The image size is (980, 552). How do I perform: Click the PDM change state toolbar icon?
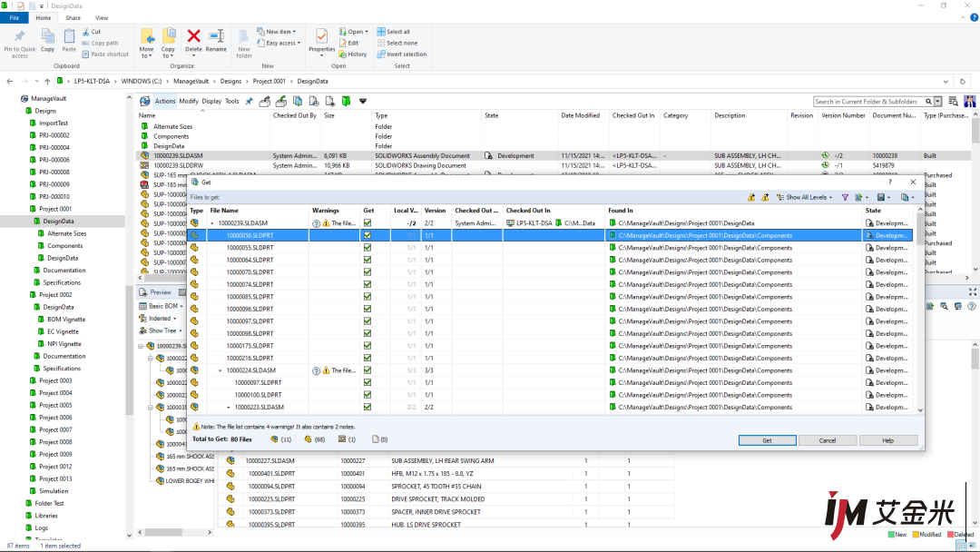pyautogui.click(x=330, y=102)
